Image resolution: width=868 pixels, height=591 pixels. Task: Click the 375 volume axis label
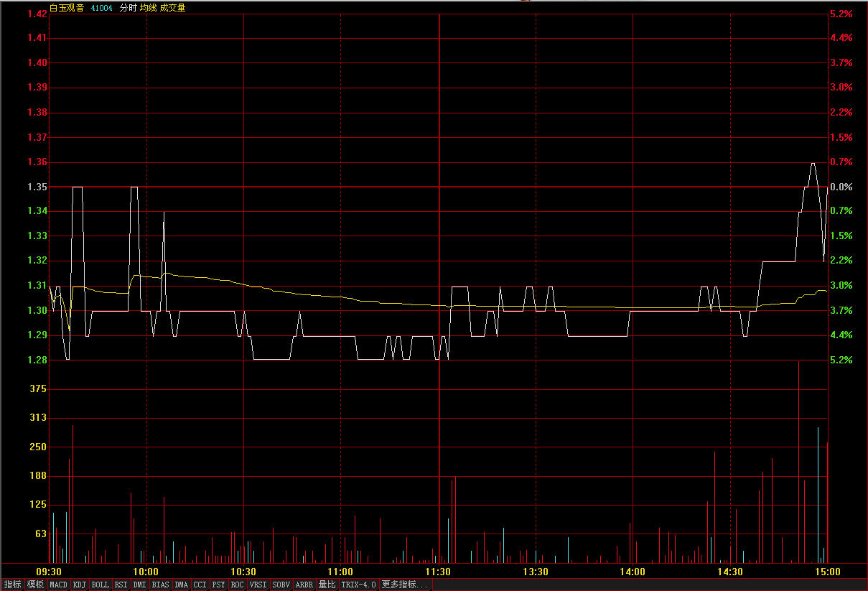[39, 388]
